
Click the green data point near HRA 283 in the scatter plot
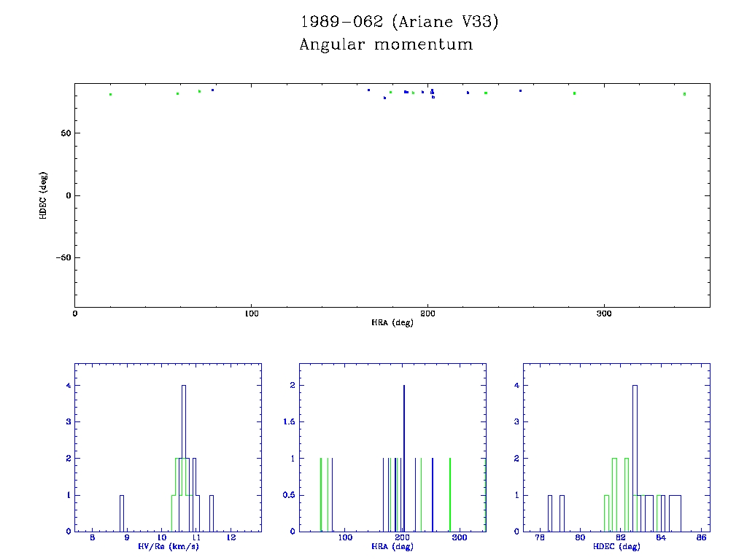click(x=575, y=93)
